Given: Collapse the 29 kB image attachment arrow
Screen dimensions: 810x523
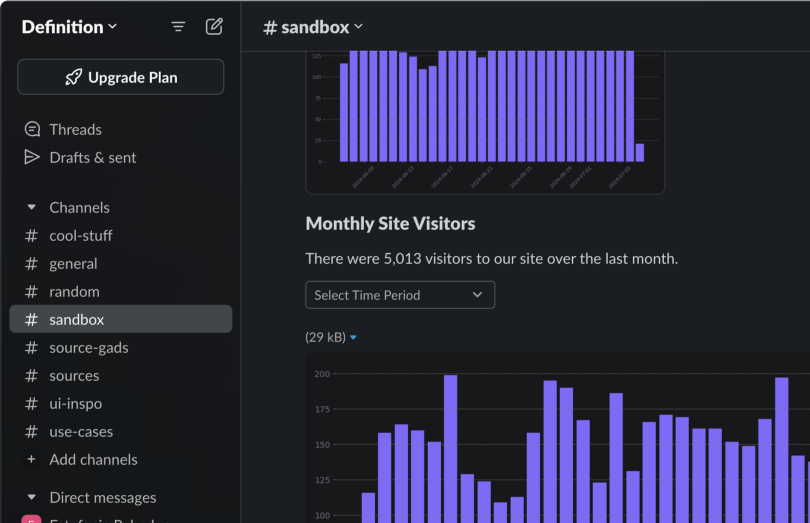Looking at the screenshot, I should coord(353,337).
